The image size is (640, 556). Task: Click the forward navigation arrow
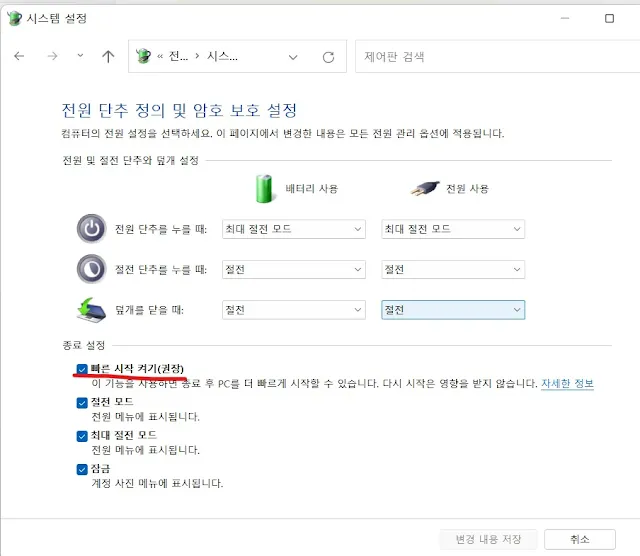52,56
